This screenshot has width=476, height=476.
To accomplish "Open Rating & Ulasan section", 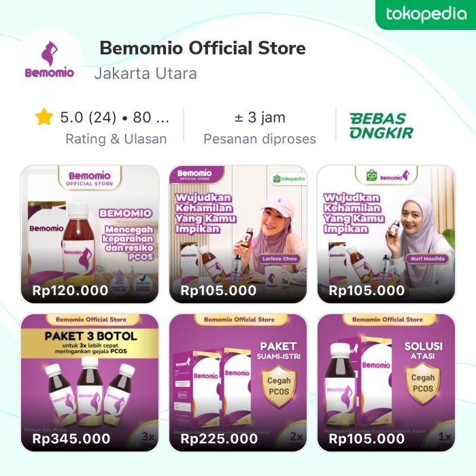I will [x=116, y=139].
